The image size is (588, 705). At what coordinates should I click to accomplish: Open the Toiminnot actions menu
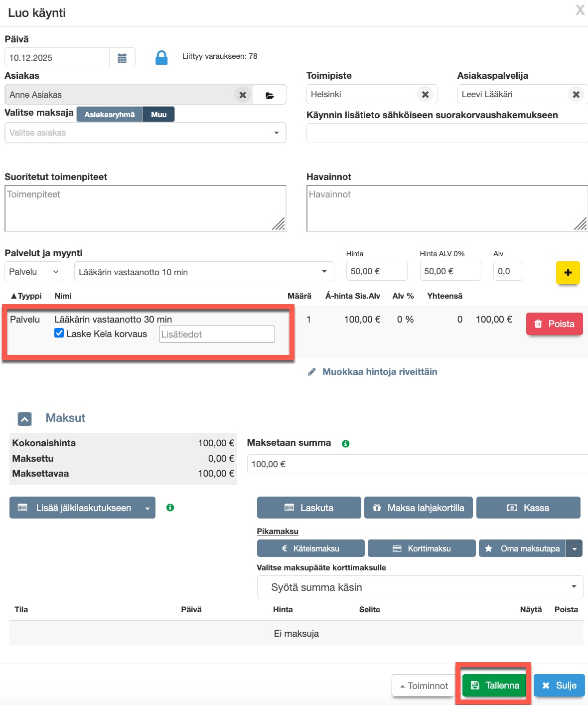click(424, 686)
